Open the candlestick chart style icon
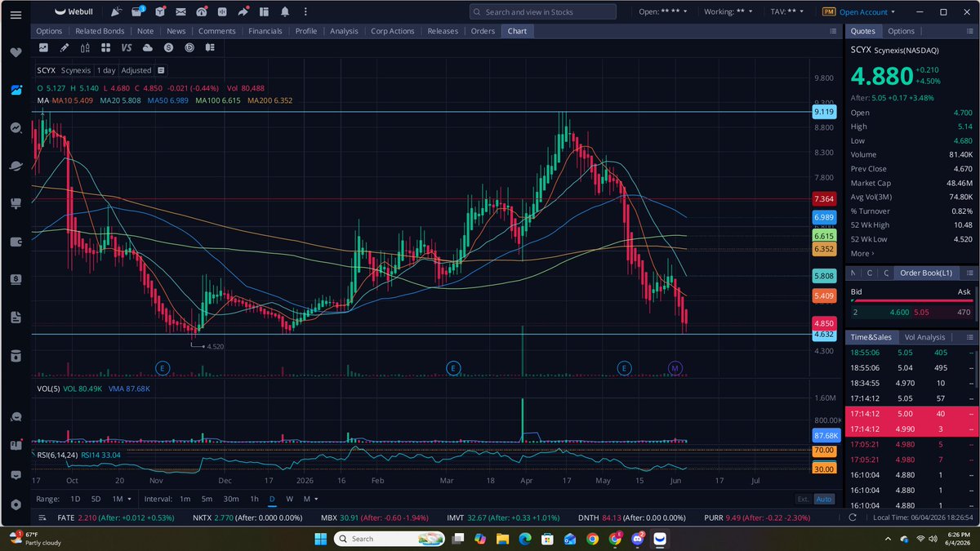Screen dimensions: 980x551 86,48
